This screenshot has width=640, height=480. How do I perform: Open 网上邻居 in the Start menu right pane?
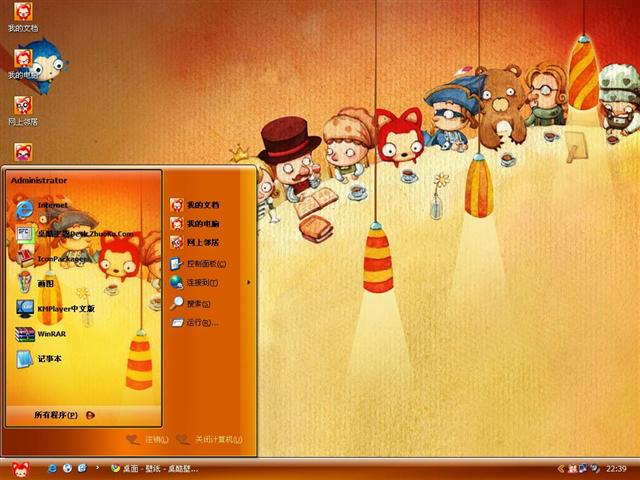(195, 242)
